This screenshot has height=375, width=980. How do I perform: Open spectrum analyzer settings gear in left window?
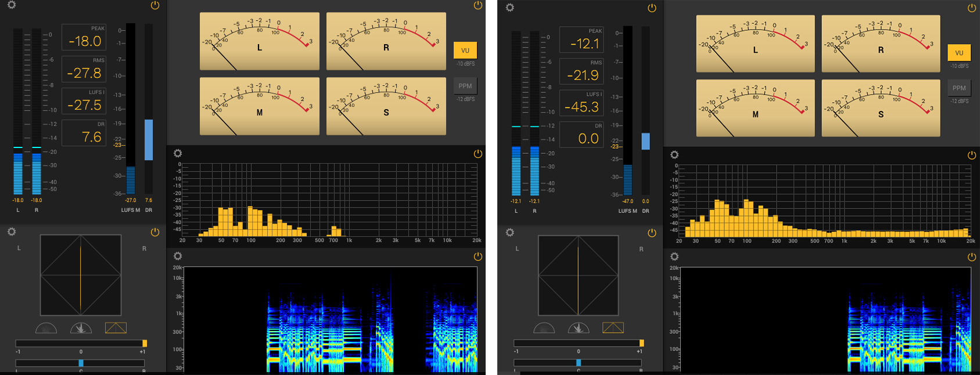click(178, 153)
